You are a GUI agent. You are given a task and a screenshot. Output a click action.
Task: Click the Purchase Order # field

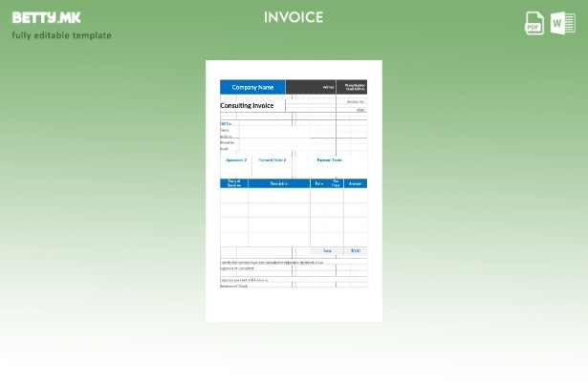[x=272, y=160]
